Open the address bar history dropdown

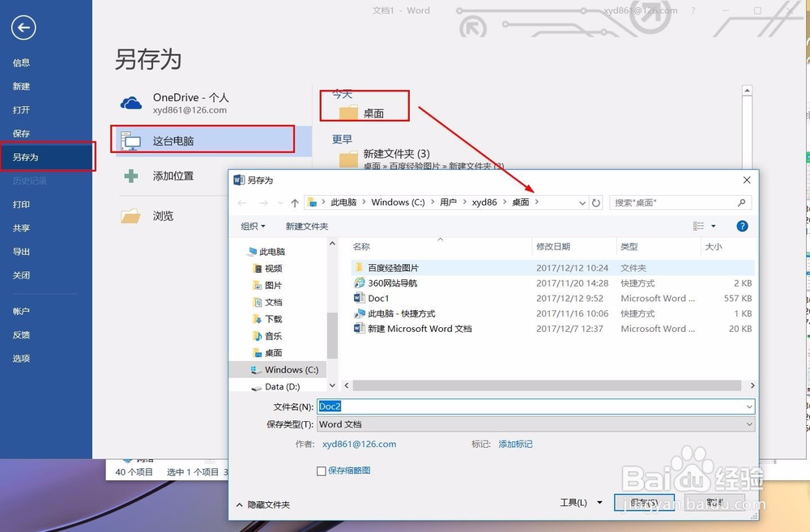582,203
